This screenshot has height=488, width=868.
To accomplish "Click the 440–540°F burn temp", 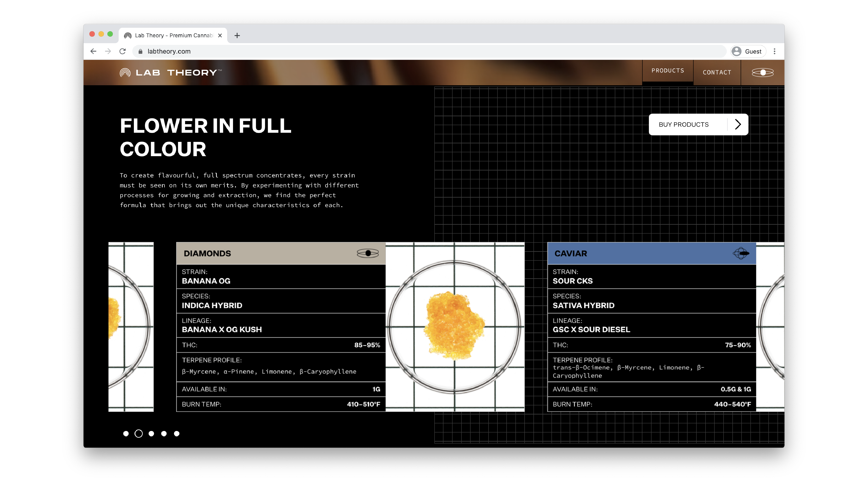I will pos(733,404).
